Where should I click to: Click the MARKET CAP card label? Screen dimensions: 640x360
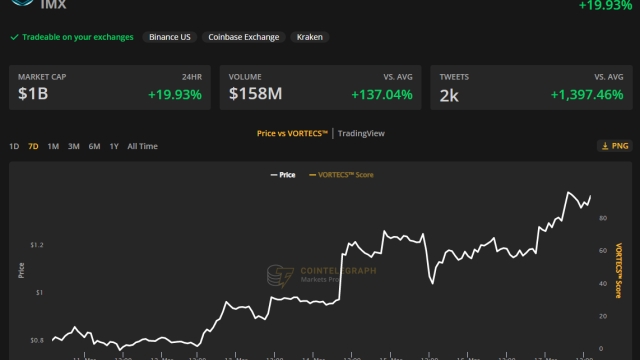coord(42,77)
